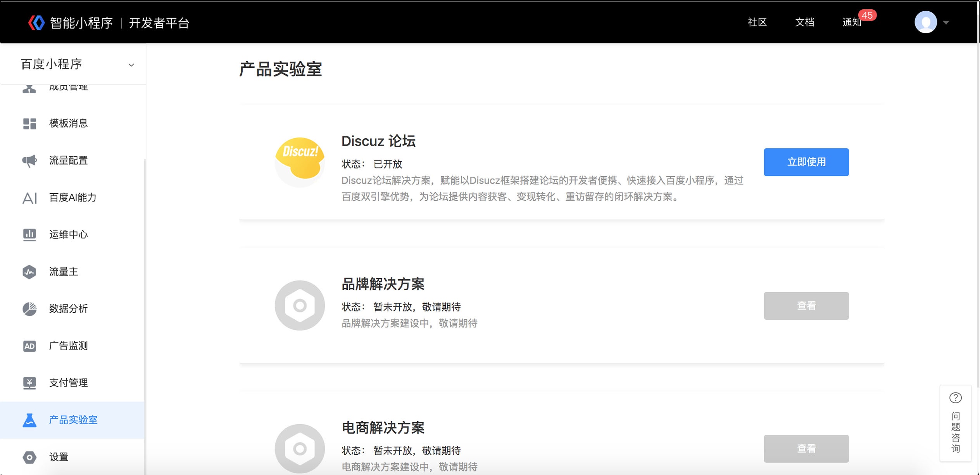Open 运维中心 menu entry
The height and width of the screenshot is (475, 980).
coord(73,235)
